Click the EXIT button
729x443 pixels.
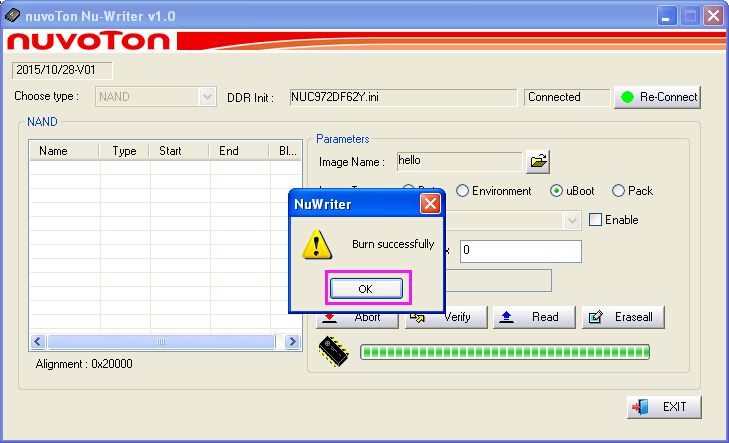[x=664, y=407]
